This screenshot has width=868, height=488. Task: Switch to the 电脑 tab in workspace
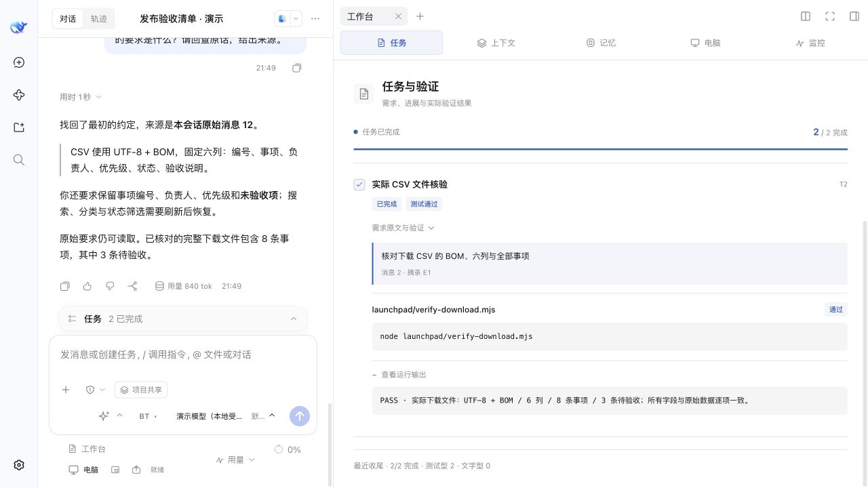pos(705,43)
